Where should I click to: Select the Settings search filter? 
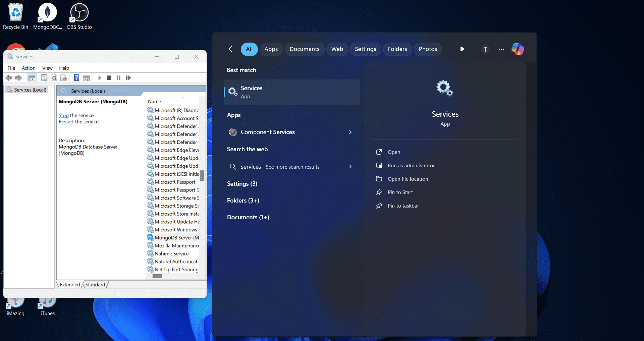pos(365,49)
